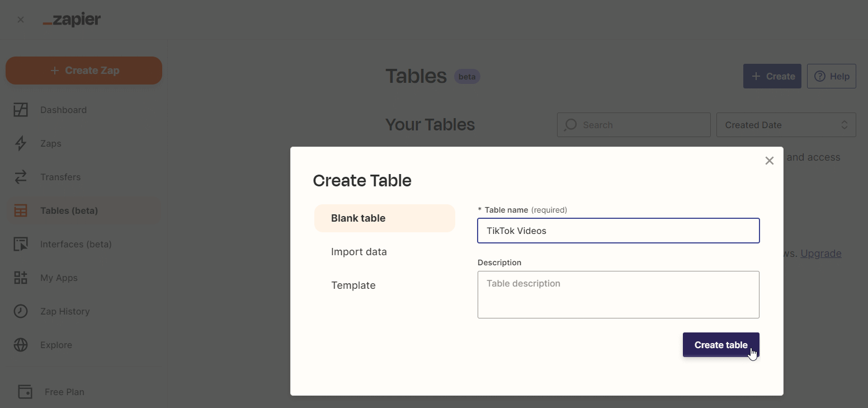Click the Zap History clock icon
Viewport: 868px width, 408px height.
(x=21, y=311)
